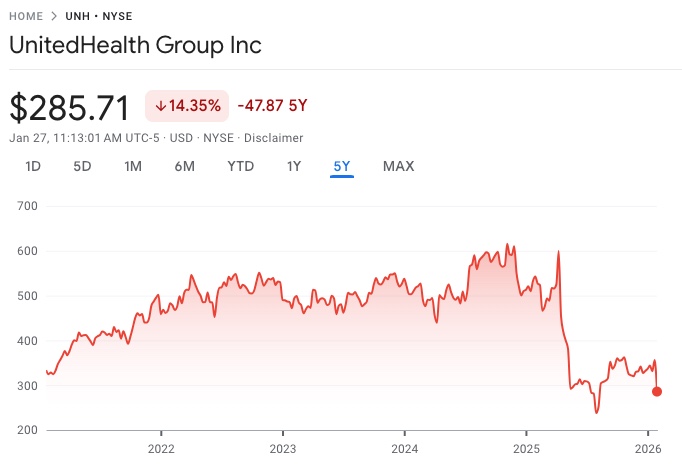The image size is (682, 470).
Task: View the 1Y time range
Action: coord(294,166)
